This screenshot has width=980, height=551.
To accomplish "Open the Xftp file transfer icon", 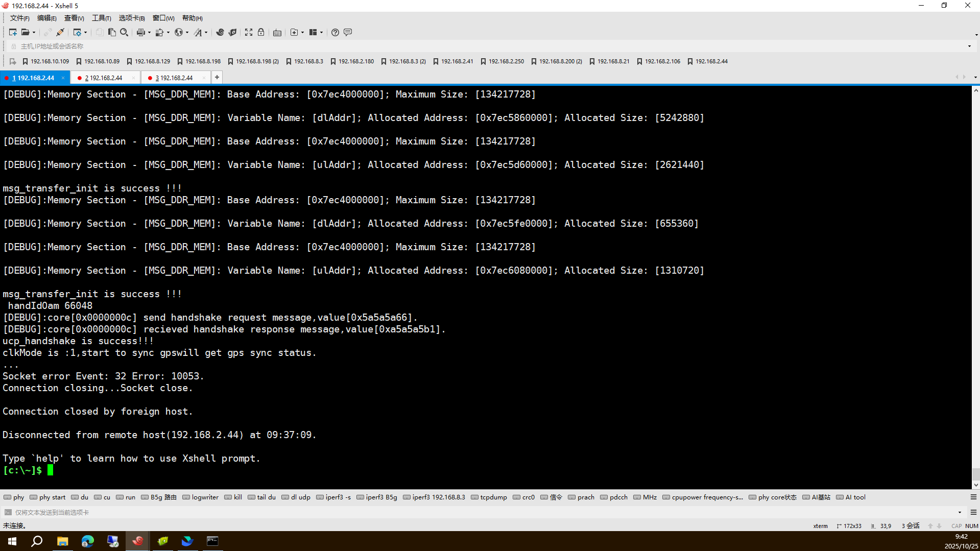I will (x=232, y=32).
